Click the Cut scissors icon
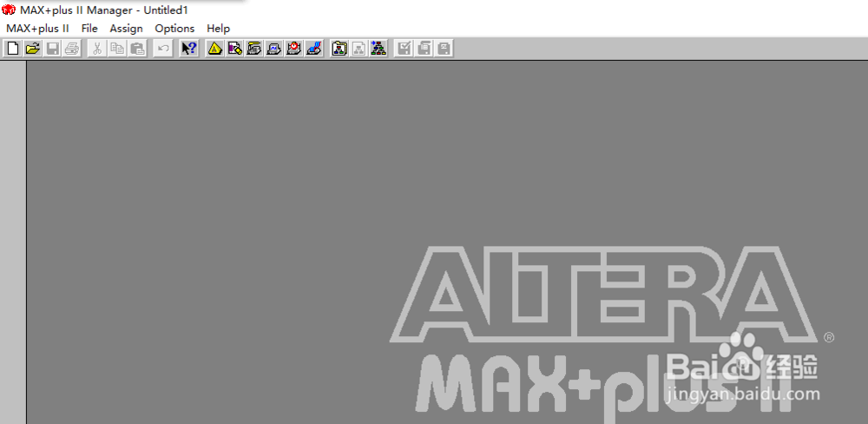Screen dimensions: 868x424 click(x=97, y=49)
